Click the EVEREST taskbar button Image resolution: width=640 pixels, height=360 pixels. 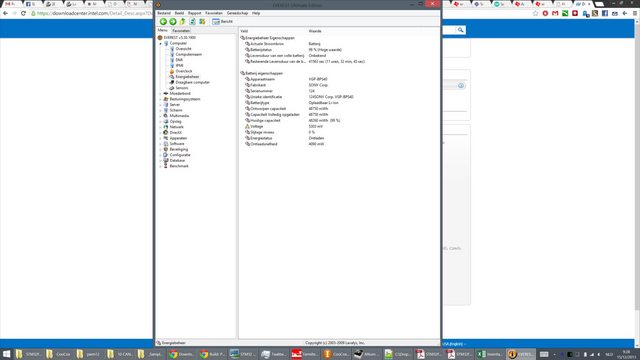[x=521, y=354]
